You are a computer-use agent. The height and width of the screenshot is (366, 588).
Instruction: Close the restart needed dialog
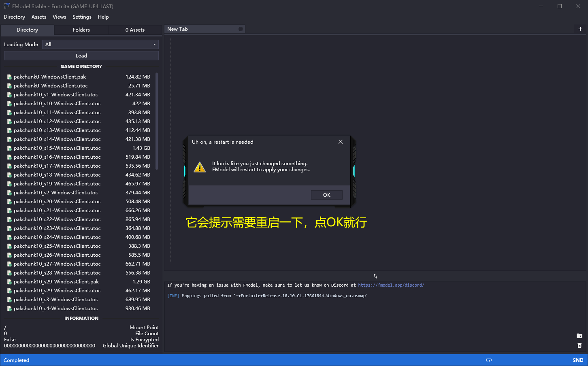pyautogui.click(x=341, y=142)
